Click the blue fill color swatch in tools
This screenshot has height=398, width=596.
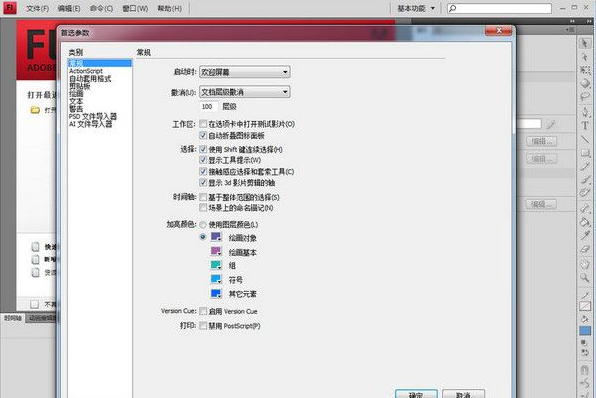(x=585, y=331)
